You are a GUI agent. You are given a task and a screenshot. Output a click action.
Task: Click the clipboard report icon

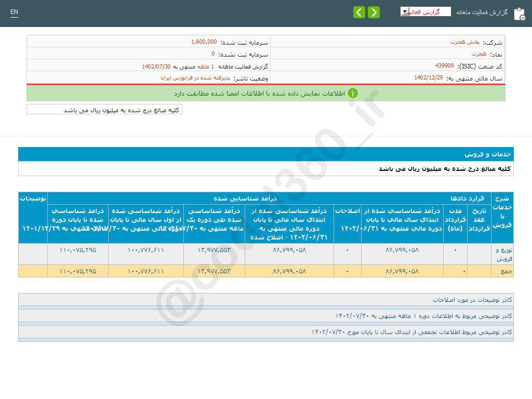pyautogui.click(x=520, y=14)
